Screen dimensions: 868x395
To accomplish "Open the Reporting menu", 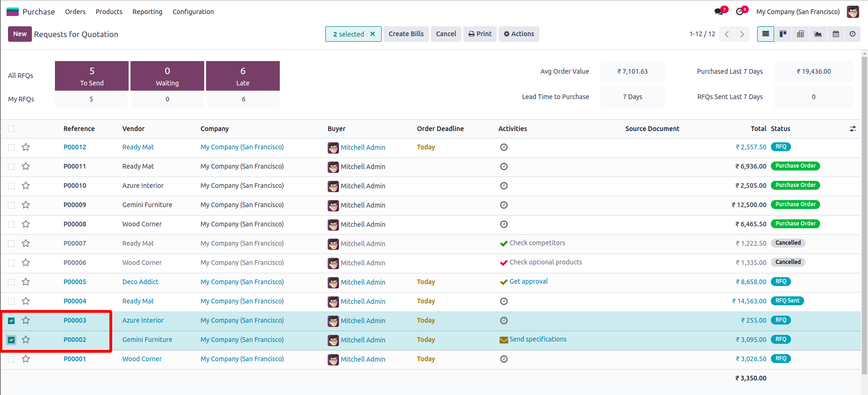I will tap(147, 12).
